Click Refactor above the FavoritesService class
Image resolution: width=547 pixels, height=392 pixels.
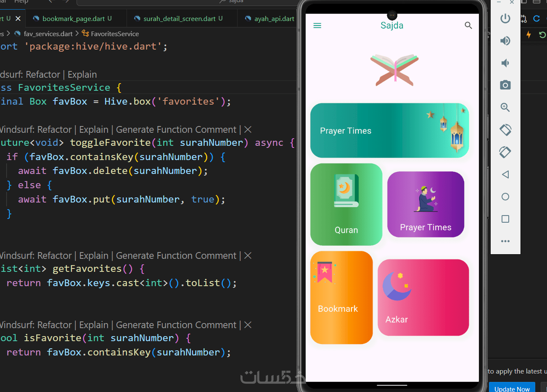(43, 74)
